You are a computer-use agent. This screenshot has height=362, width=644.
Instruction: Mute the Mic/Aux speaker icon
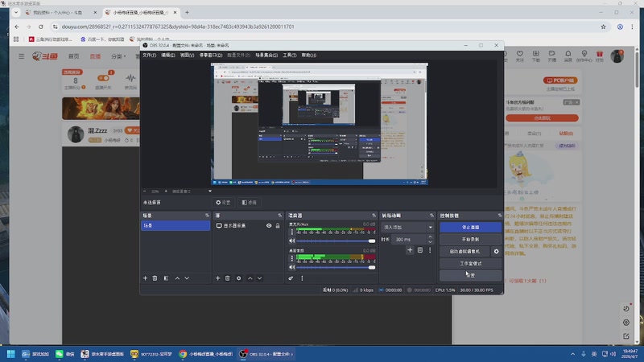[x=291, y=241]
